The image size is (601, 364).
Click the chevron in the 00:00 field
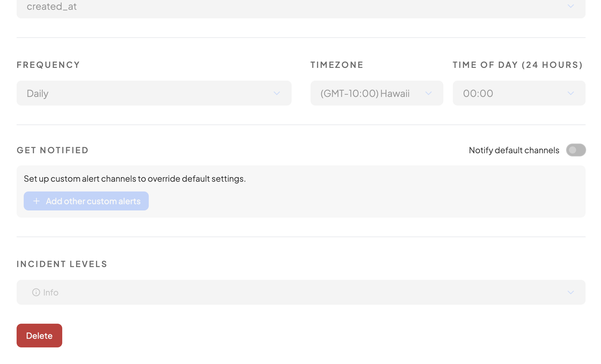click(570, 93)
